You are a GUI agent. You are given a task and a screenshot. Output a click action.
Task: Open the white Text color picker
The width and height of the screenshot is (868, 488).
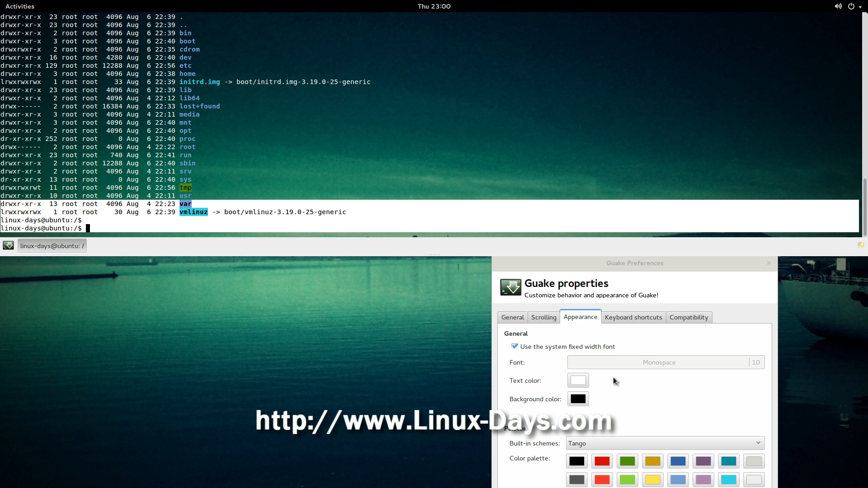tap(578, 380)
